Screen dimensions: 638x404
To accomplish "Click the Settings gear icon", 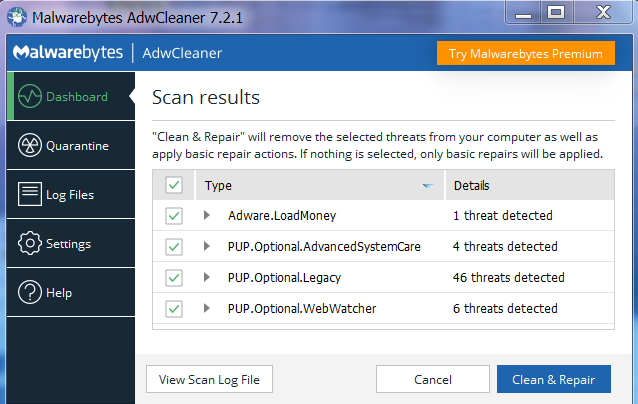I will pyautogui.click(x=30, y=243).
